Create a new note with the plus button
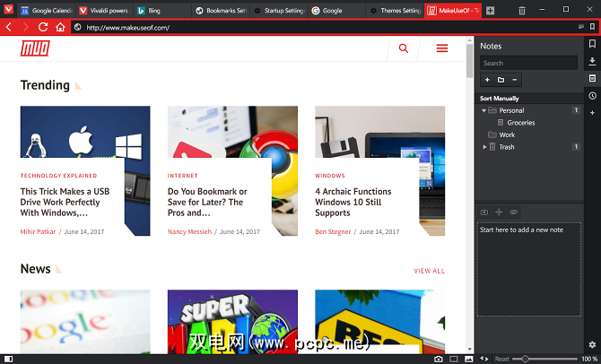This screenshot has height=364, width=601. pyautogui.click(x=487, y=80)
